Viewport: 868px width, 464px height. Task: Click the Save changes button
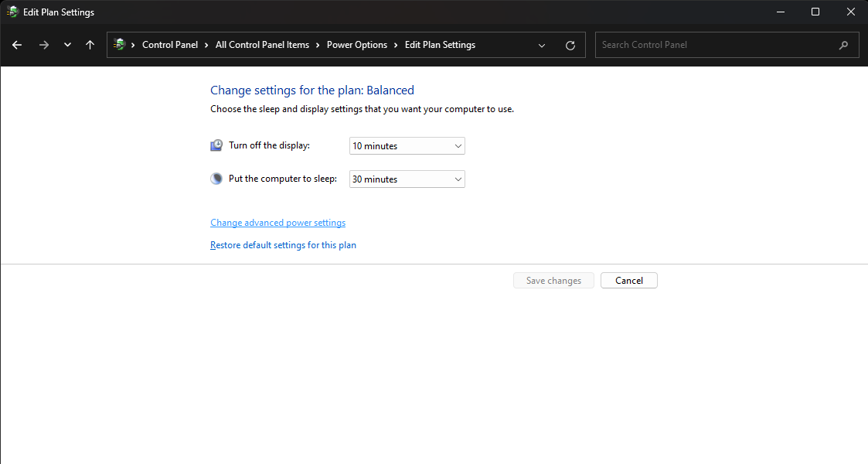point(553,281)
